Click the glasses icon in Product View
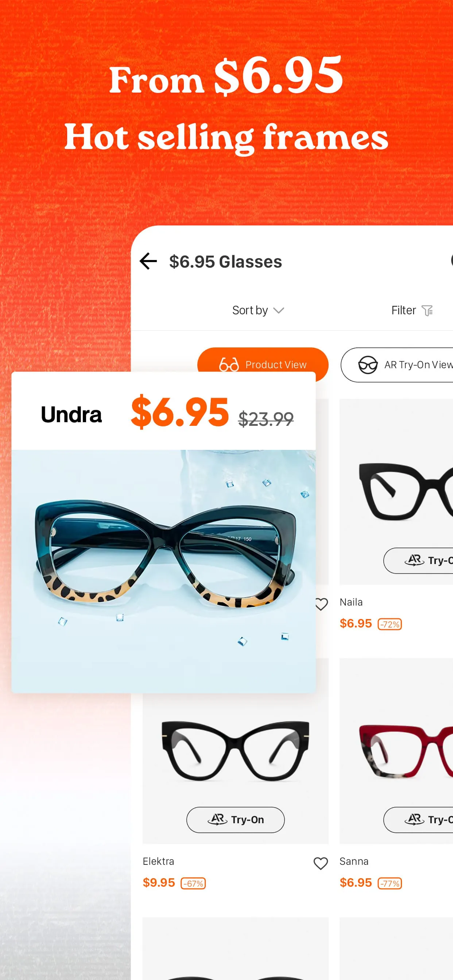 pyautogui.click(x=229, y=365)
